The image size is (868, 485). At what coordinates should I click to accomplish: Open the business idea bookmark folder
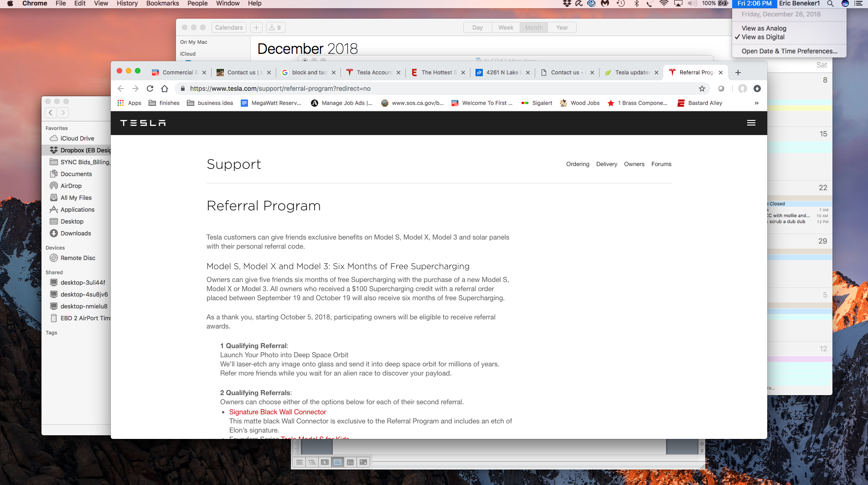click(210, 103)
